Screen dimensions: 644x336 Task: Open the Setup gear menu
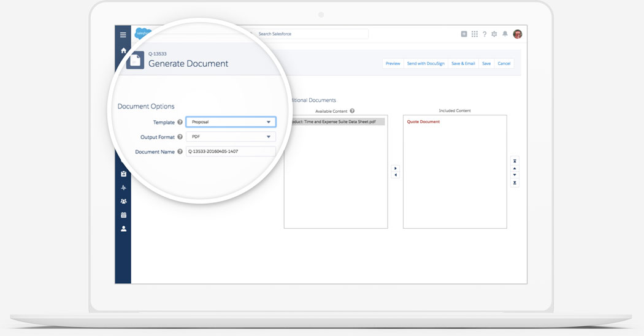point(494,34)
